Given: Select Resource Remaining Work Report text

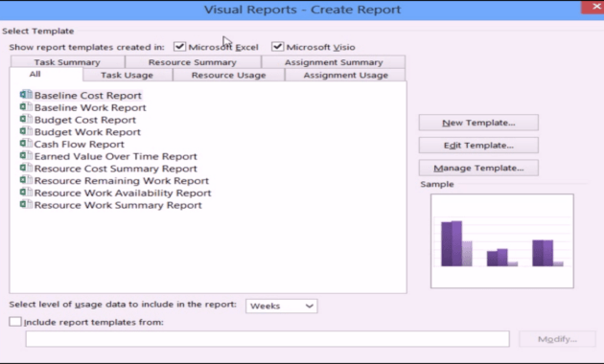Looking at the screenshot, I should pos(122,181).
